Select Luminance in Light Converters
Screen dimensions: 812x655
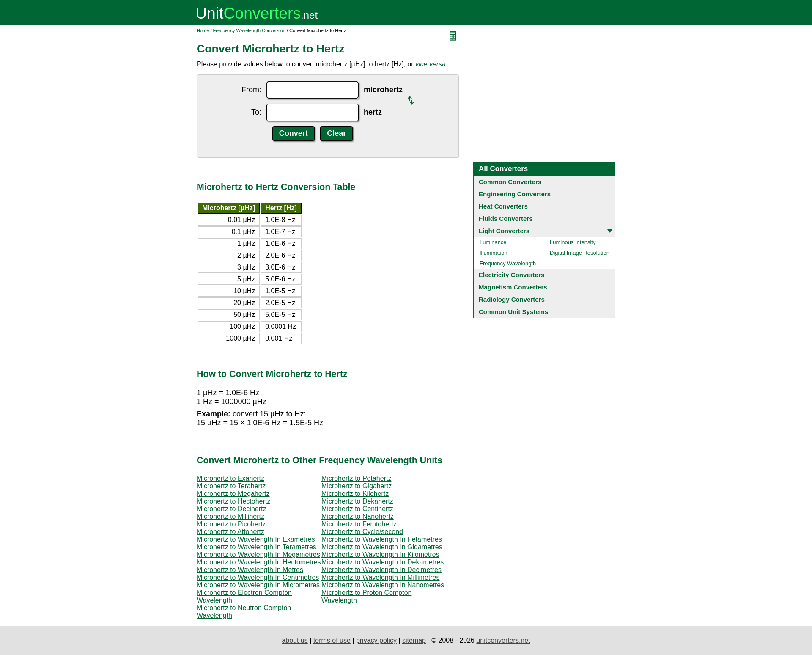tap(493, 242)
